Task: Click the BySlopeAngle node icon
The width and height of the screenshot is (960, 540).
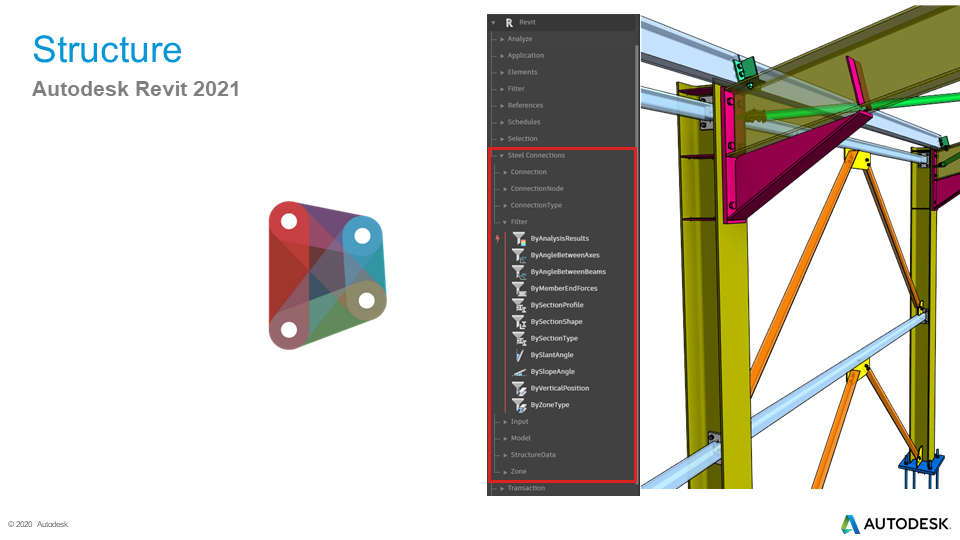Action: pyautogui.click(x=519, y=371)
